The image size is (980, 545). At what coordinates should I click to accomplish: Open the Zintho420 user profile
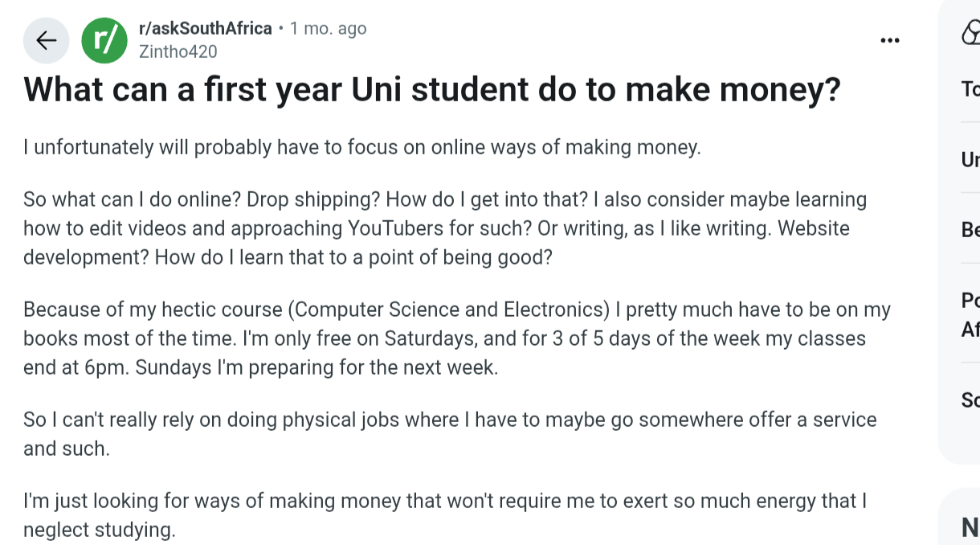(x=178, y=51)
